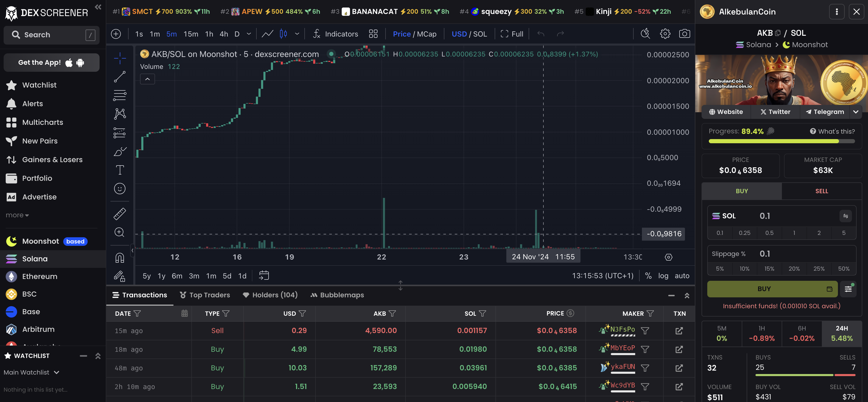Screen dimensions: 868x402
Task: Activate the zoom in tool
Action: tap(120, 232)
